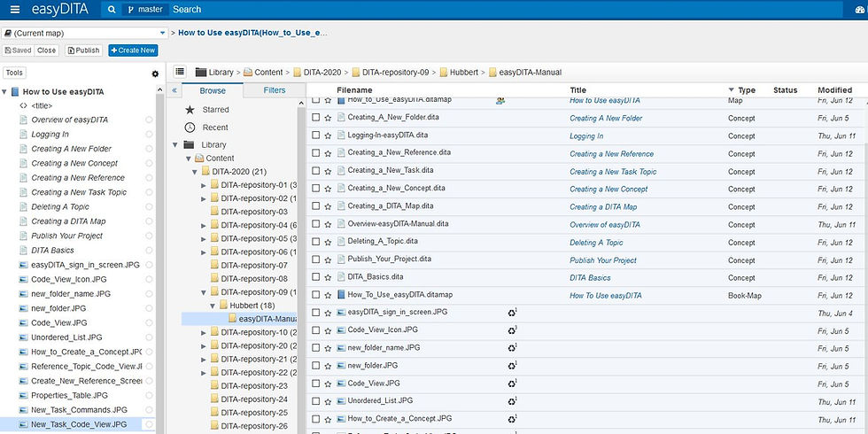Select New_Task_Commands.JPG in map tree

tap(79, 410)
